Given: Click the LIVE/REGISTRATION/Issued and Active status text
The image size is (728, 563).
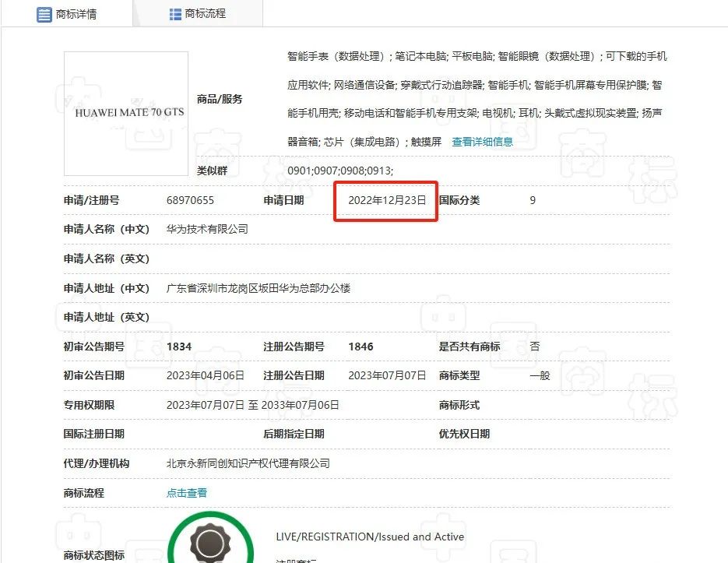Looking at the screenshot, I should click(370, 537).
